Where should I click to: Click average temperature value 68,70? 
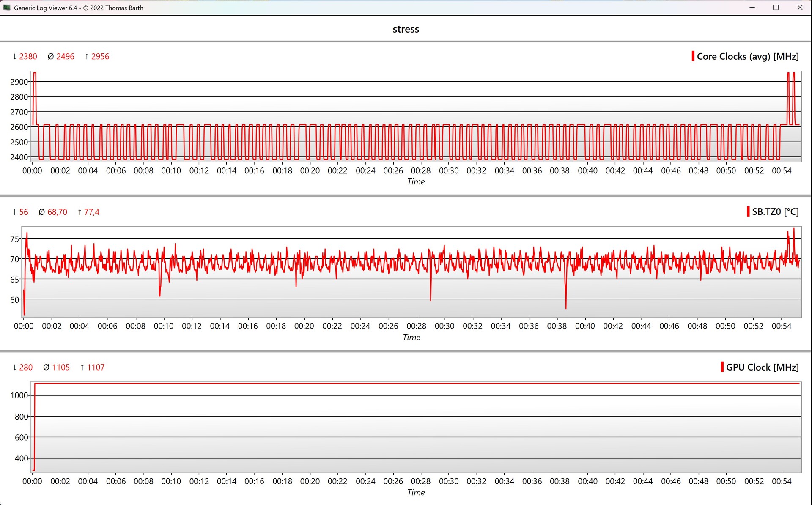57,212
